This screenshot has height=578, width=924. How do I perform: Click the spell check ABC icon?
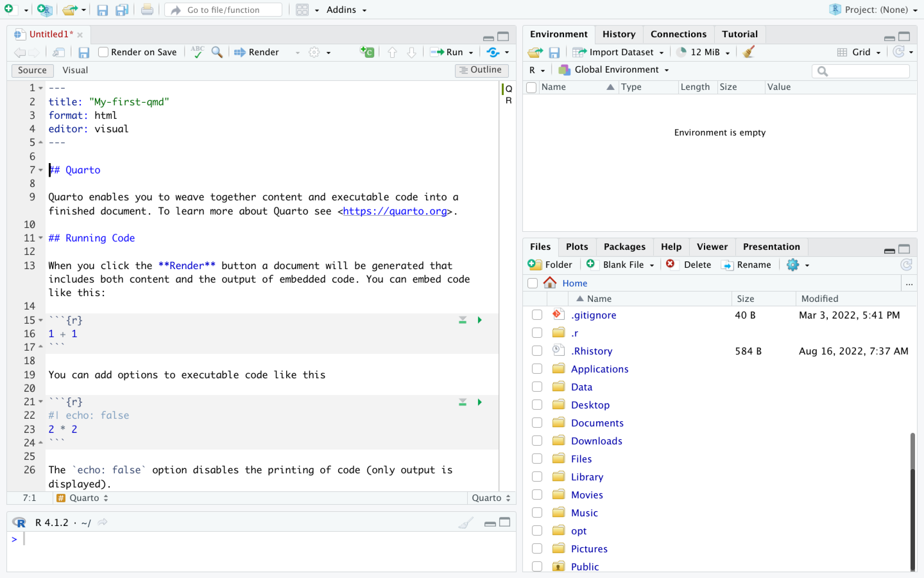(197, 52)
